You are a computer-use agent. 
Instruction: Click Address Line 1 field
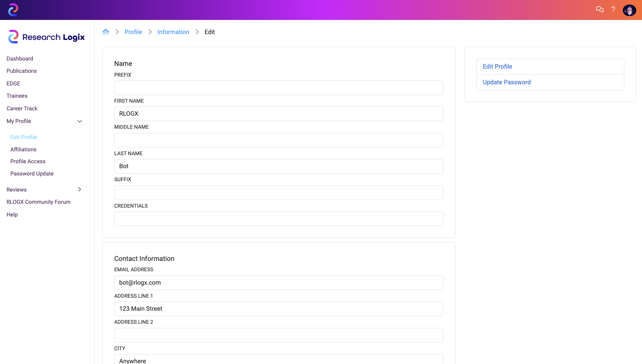(279, 309)
